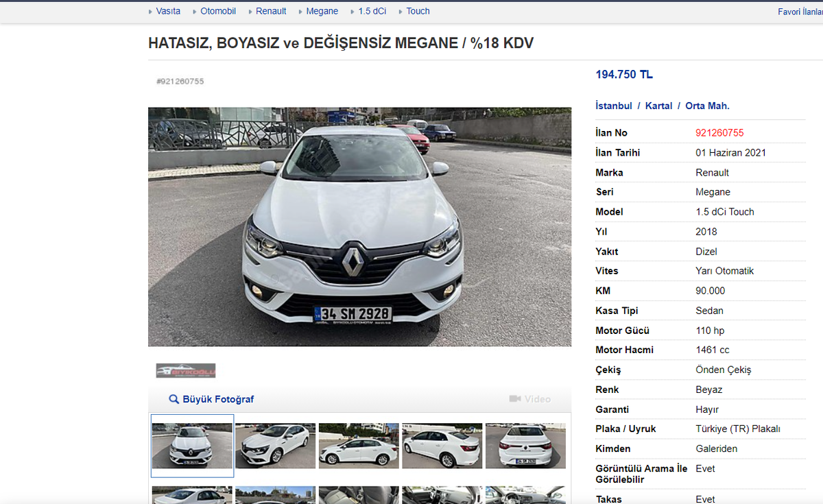Click the İstanbul location link

[x=614, y=106]
